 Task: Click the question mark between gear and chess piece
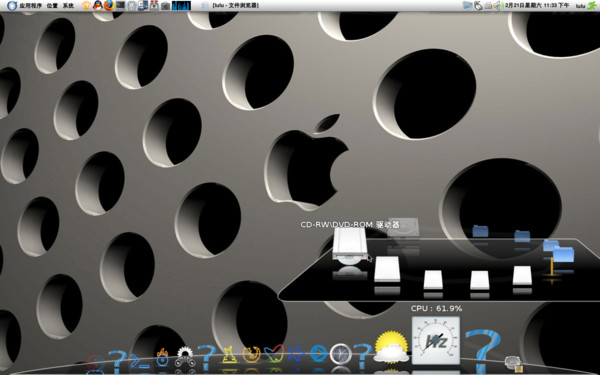pos(207,357)
